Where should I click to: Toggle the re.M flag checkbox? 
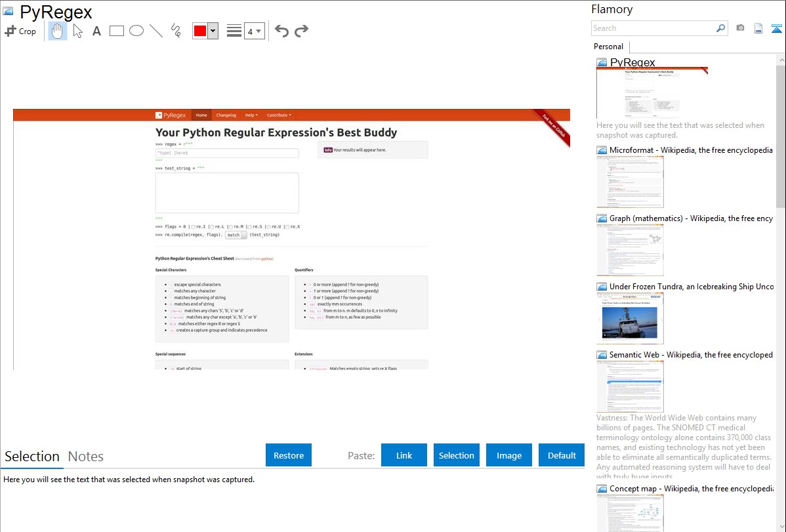(230, 226)
